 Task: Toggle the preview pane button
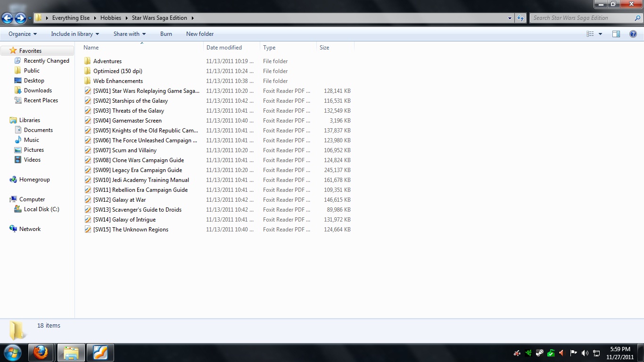[x=616, y=34]
